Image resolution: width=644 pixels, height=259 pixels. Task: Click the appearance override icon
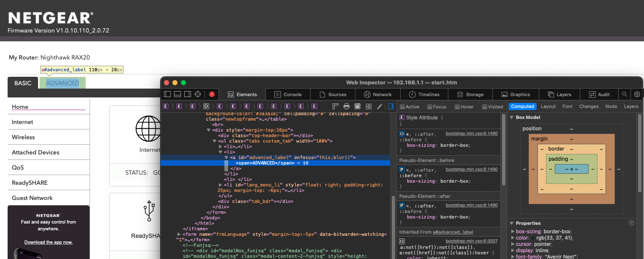[357, 106]
